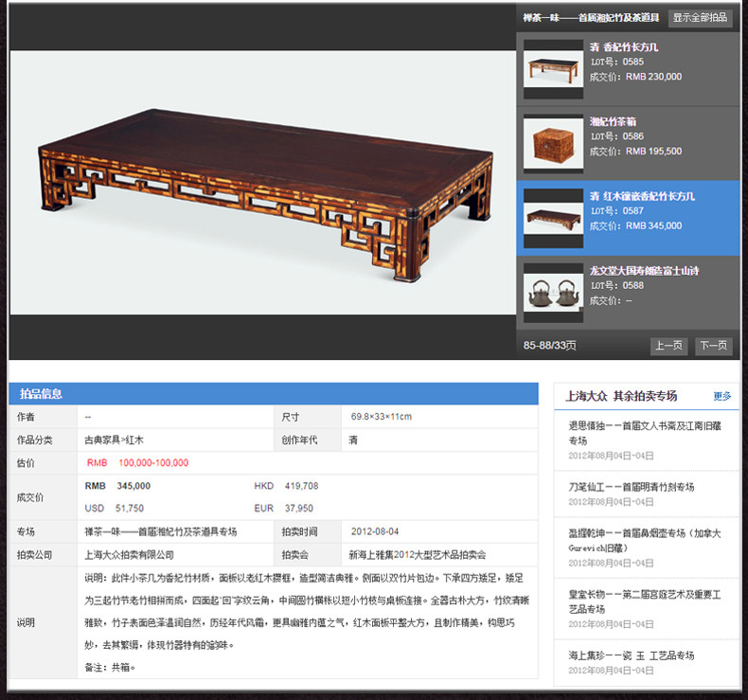The width and height of the screenshot is (748, 700).
Task: Click the price RMB 230,000 for LOT 0585
Action: (x=653, y=77)
